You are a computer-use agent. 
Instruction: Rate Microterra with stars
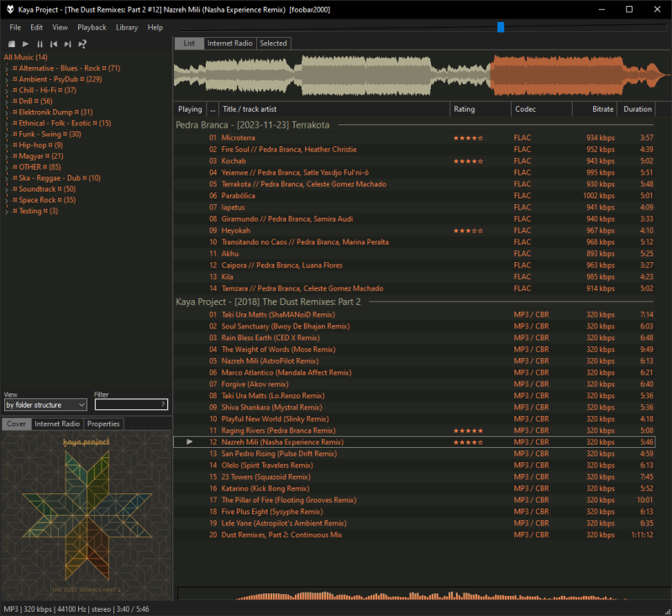tap(468, 138)
